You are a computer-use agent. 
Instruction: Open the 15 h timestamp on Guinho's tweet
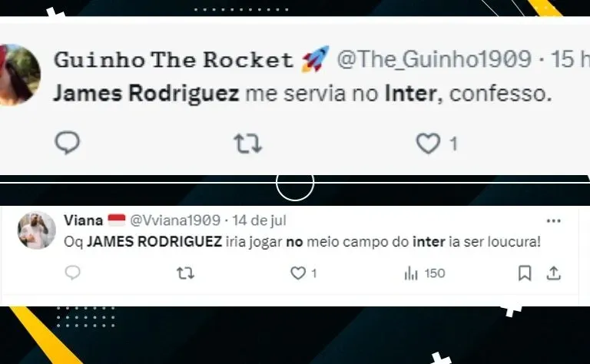coord(571,59)
